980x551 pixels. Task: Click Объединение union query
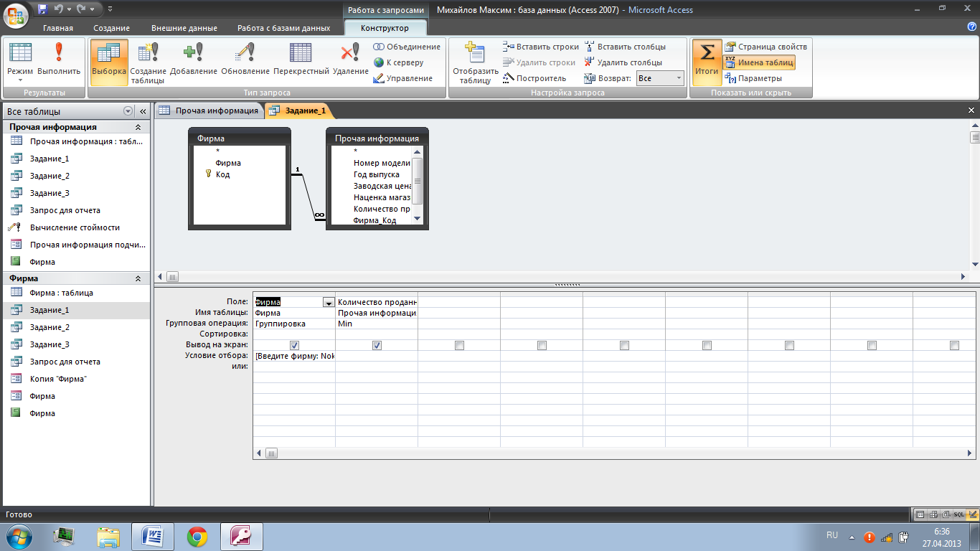pyautogui.click(x=407, y=47)
